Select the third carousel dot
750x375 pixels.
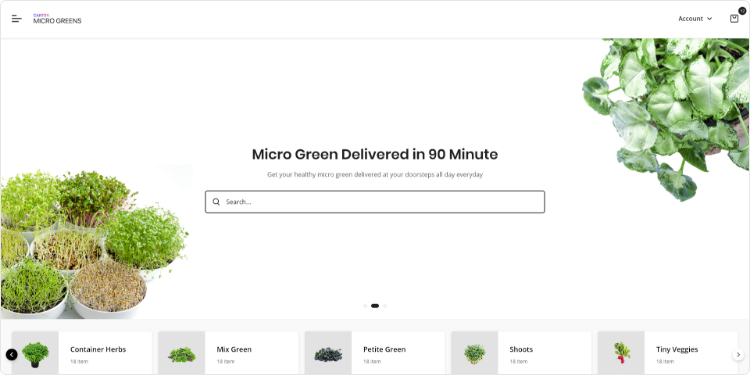(x=385, y=306)
